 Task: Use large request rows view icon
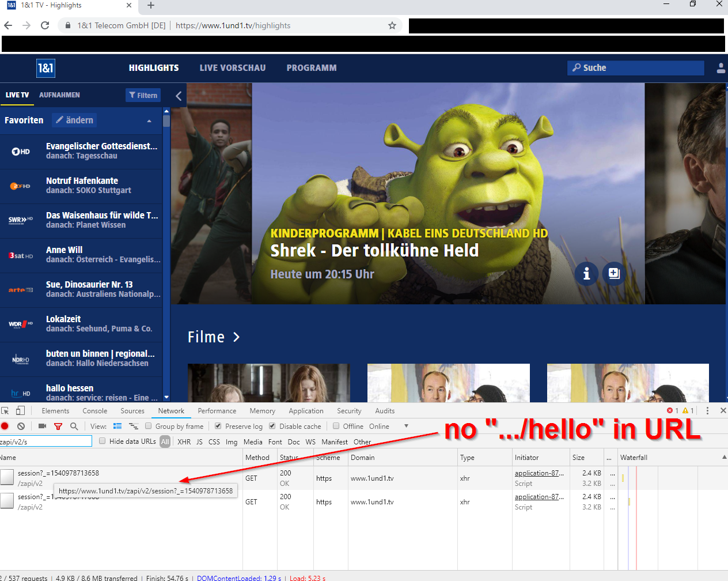pyautogui.click(x=117, y=427)
